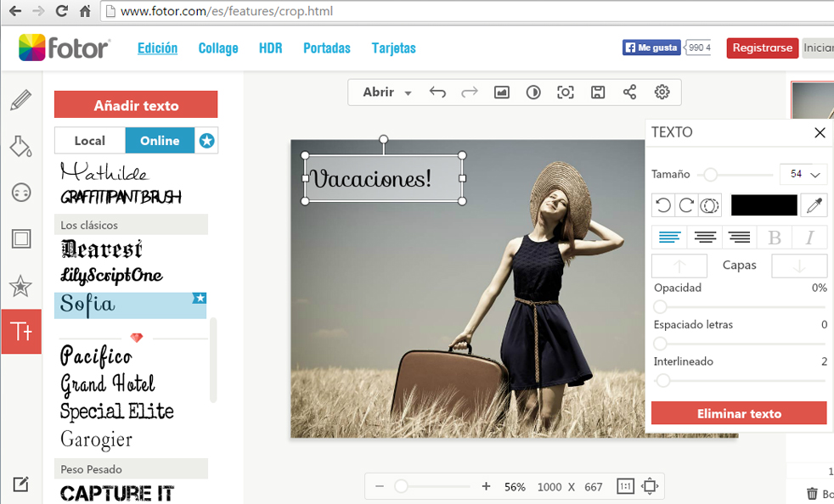Screen dimensions: 834x504
Task: Open settings gear in top toolbar
Action: pyautogui.click(x=662, y=92)
